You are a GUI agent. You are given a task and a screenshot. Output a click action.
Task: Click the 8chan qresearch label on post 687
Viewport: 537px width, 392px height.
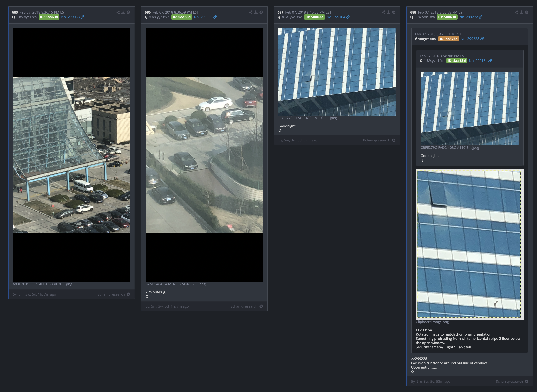376,140
